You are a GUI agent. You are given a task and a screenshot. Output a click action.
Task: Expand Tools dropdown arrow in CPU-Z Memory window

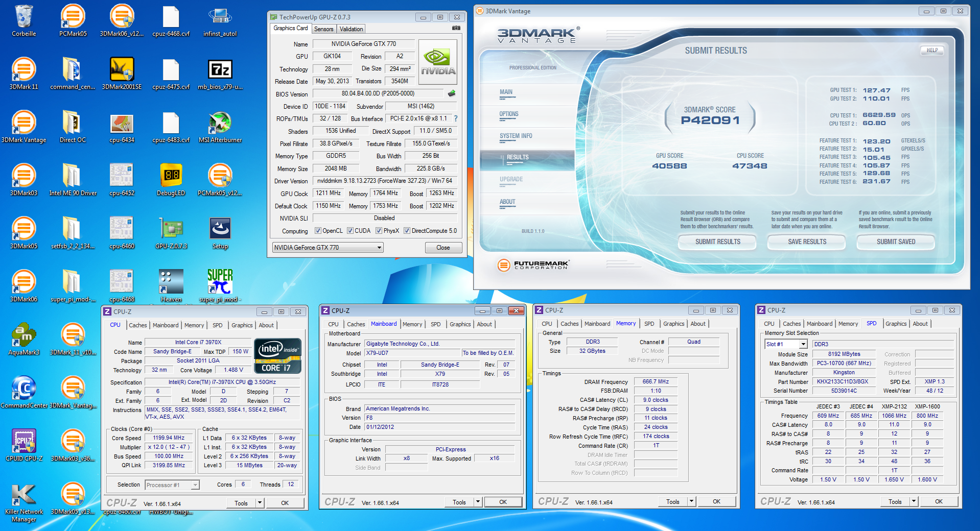click(x=691, y=501)
